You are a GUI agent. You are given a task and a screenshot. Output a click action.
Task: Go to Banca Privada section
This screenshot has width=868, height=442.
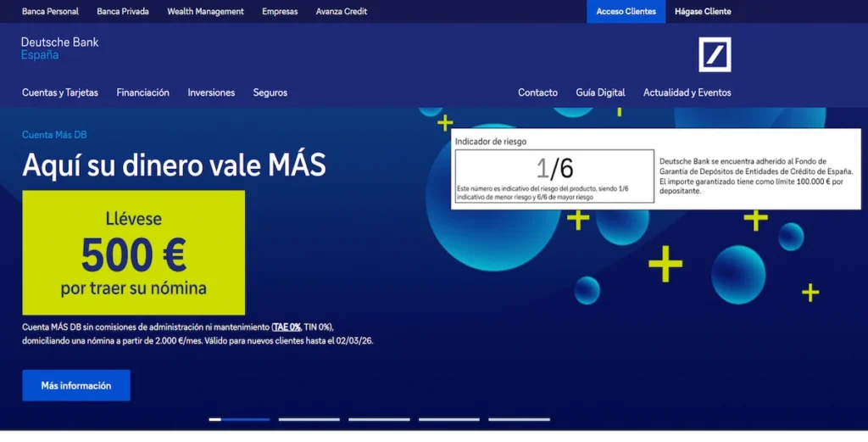point(123,11)
